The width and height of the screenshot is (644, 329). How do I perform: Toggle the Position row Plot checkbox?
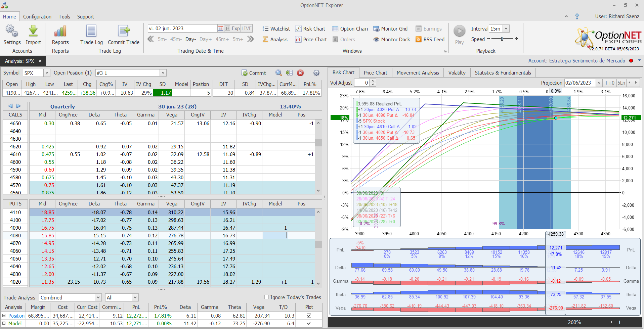click(309, 316)
